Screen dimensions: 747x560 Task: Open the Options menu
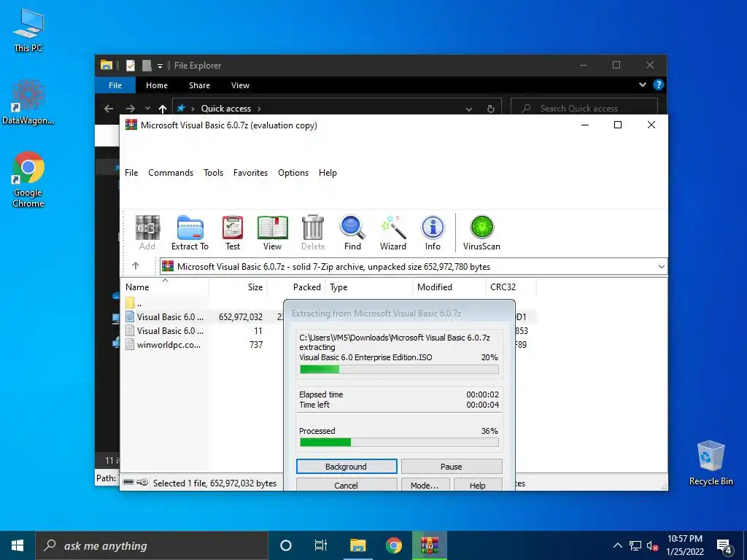coord(293,173)
